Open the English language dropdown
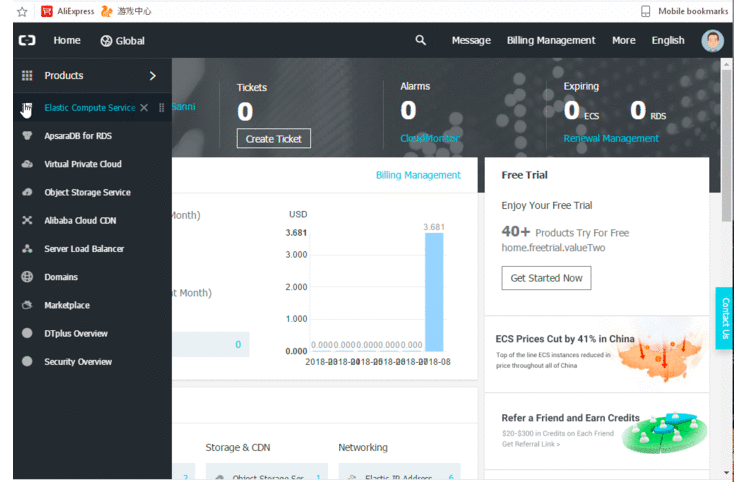The height and width of the screenshot is (482, 746). [x=667, y=40]
